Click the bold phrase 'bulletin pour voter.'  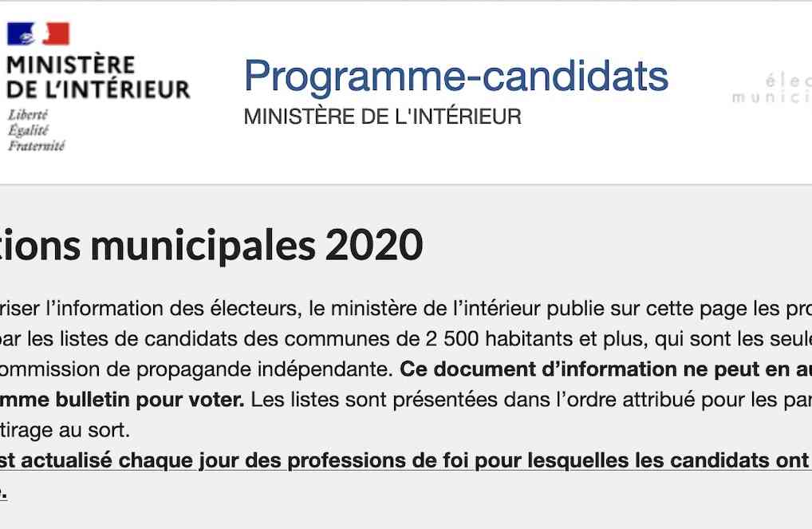(150, 400)
